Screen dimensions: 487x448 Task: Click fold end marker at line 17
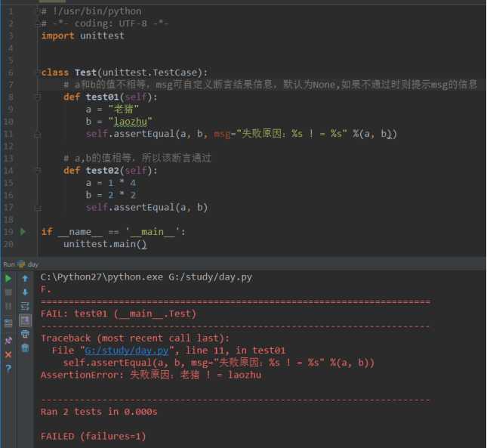[x=39, y=208]
